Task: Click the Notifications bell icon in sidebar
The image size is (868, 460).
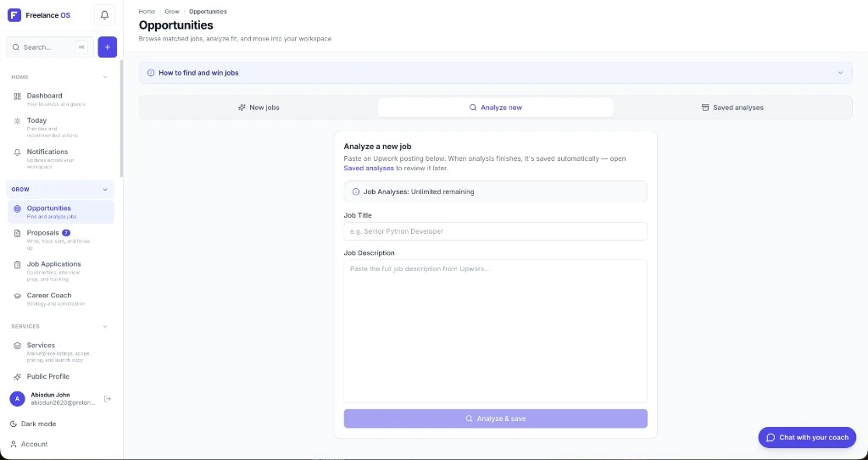Action: [x=17, y=152]
